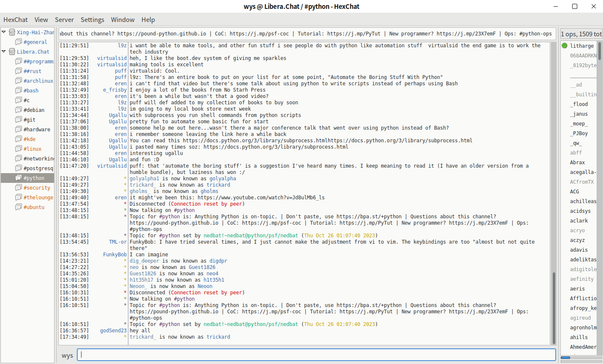This screenshot has width=603, height=364.
Task: Click the #general channel icon
Action: (x=19, y=42)
